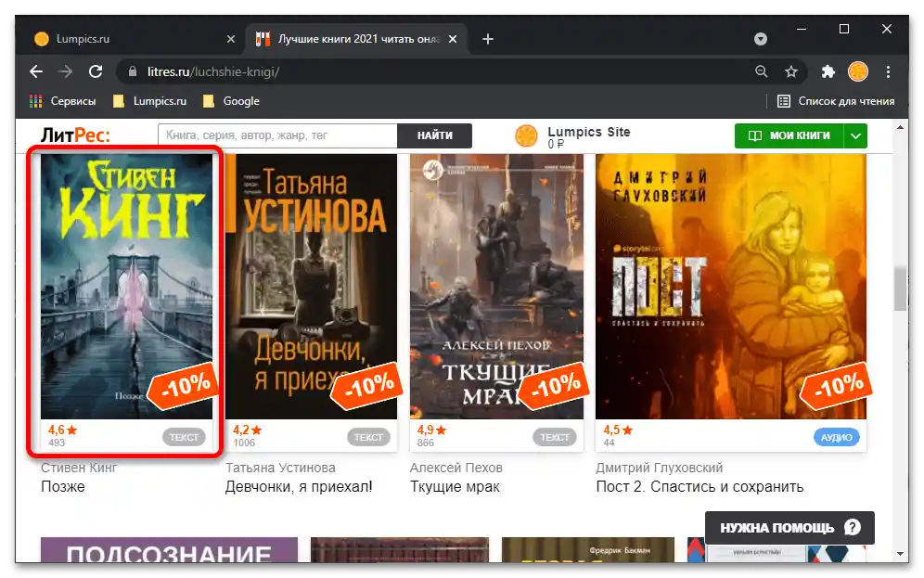Viewport: 924px width, 578px height.
Task: Open the Ткущие мрак book cover
Action: pos(496,287)
